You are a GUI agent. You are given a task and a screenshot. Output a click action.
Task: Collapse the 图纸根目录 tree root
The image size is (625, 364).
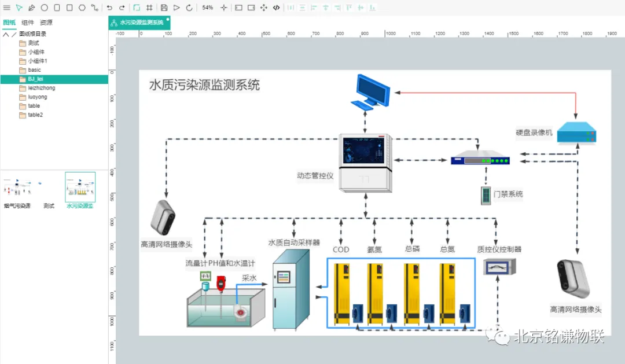(x=6, y=34)
